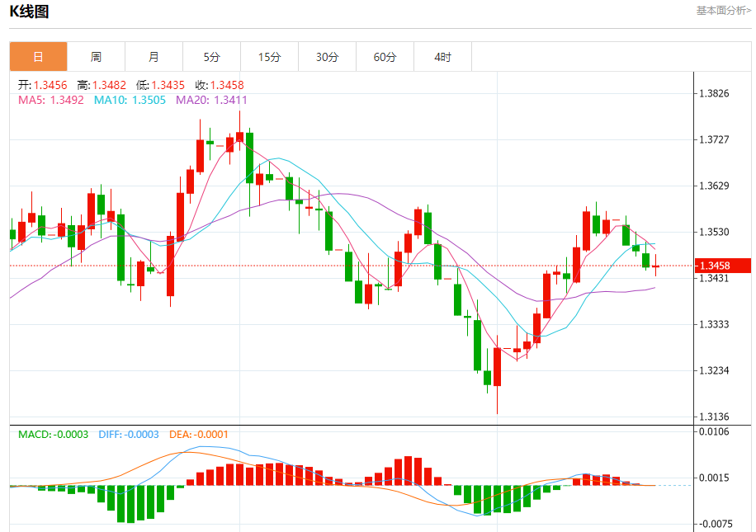
Task: Click the 1.3136 price axis label
Action: click(x=714, y=417)
